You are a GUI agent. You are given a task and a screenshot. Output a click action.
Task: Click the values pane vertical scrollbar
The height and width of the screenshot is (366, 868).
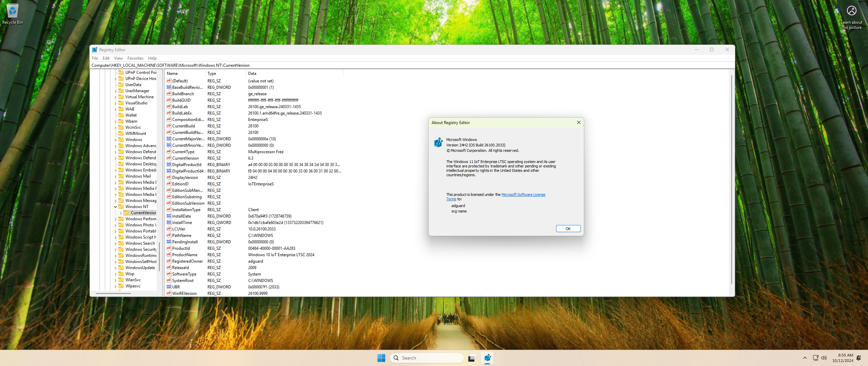(x=732, y=180)
